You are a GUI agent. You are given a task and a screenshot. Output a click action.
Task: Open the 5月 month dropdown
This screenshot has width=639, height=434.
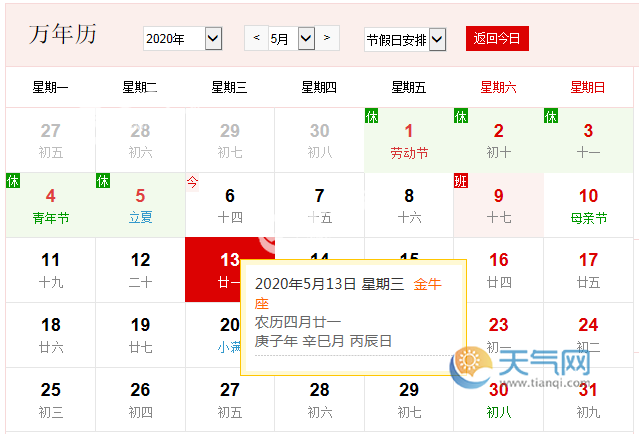pos(291,39)
